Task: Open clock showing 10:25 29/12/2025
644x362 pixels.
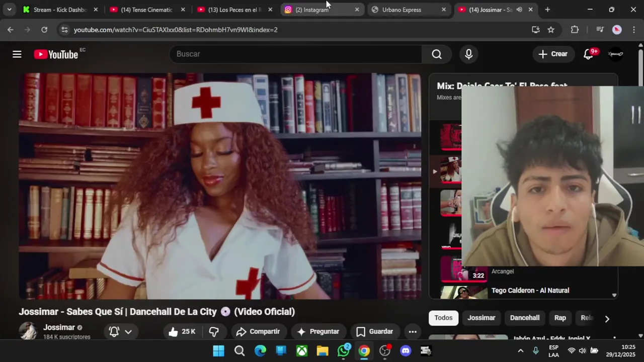Action: [x=621, y=351]
